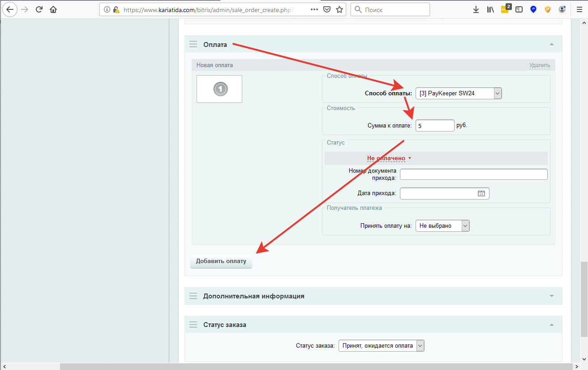Click the browser back button
The height and width of the screenshot is (370, 588).
click(x=9, y=9)
